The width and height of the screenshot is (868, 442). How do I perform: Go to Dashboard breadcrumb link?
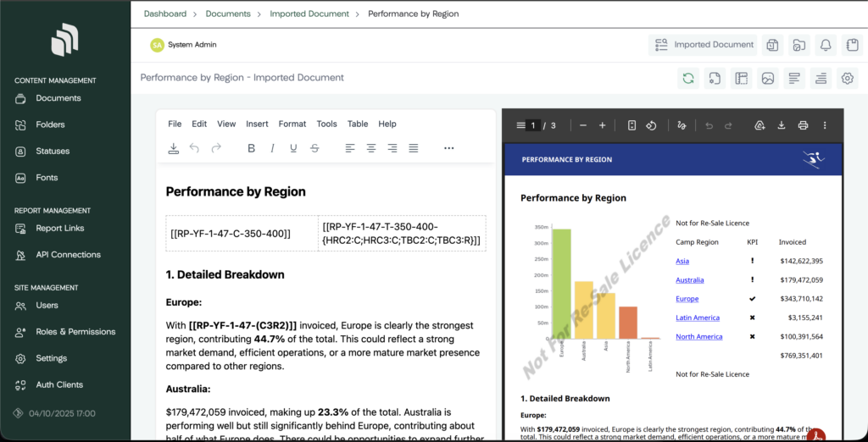[x=164, y=14]
